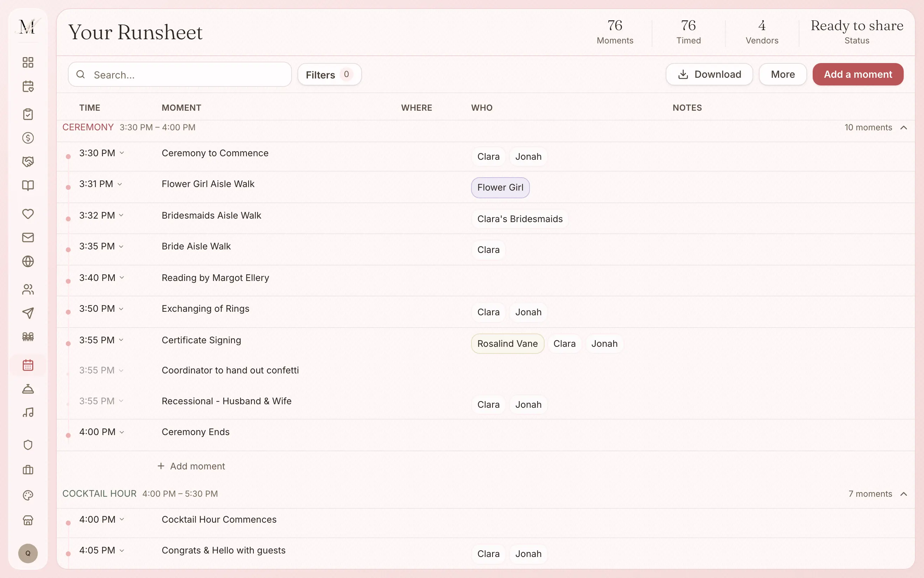This screenshot has width=924, height=578.
Task: Click the Clara's Bridesmaids tag
Action: (x=520, y=219)
